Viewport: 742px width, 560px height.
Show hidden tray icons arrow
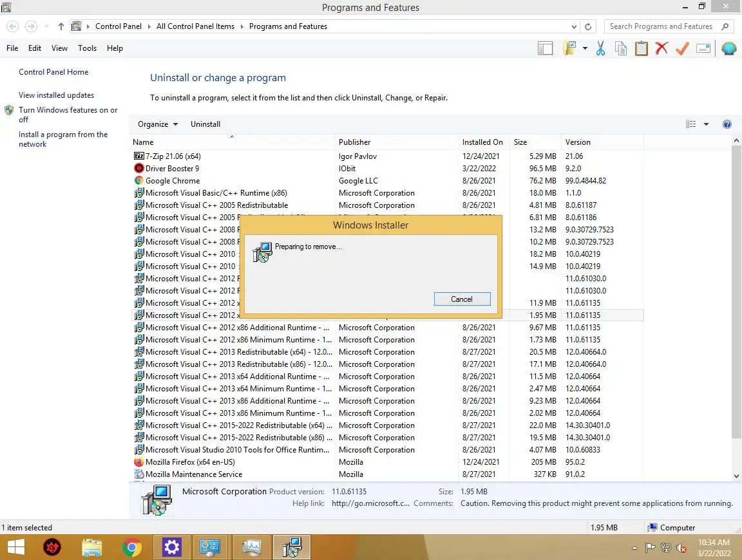point(634,548)
